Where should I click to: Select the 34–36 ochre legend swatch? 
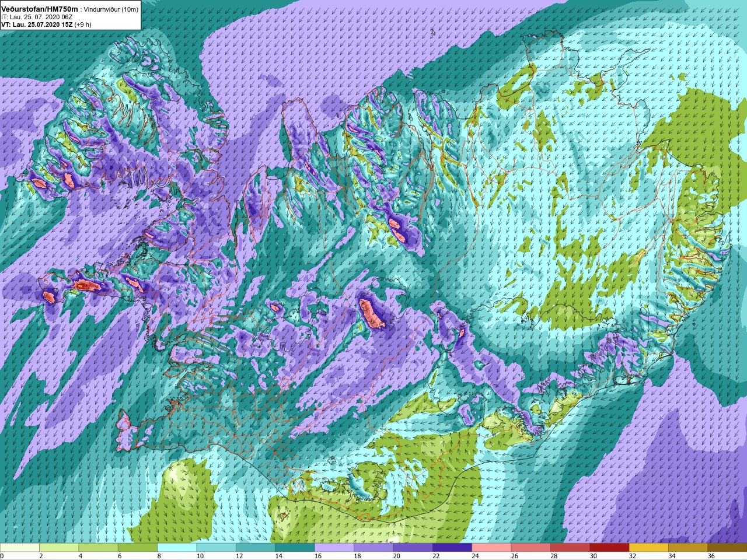coord(687,548)
